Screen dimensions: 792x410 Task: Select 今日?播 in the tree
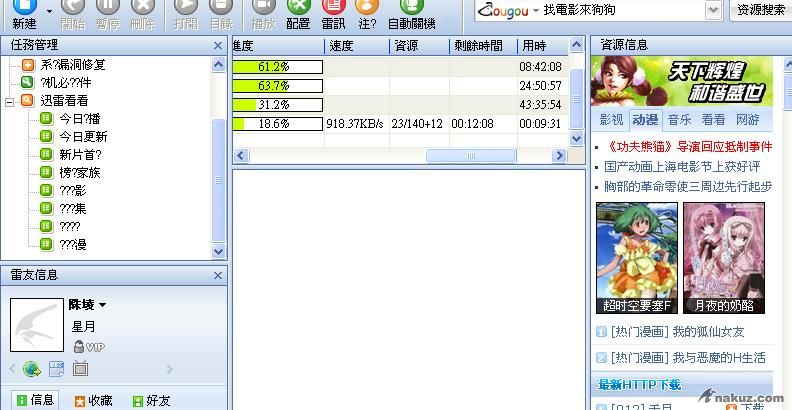point(80,119)
